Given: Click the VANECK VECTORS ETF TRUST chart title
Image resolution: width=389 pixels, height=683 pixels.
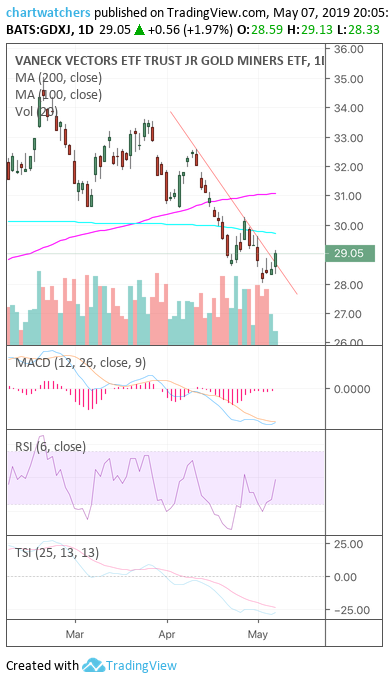Looking at the screenshot, I should [x=170, y=61].
